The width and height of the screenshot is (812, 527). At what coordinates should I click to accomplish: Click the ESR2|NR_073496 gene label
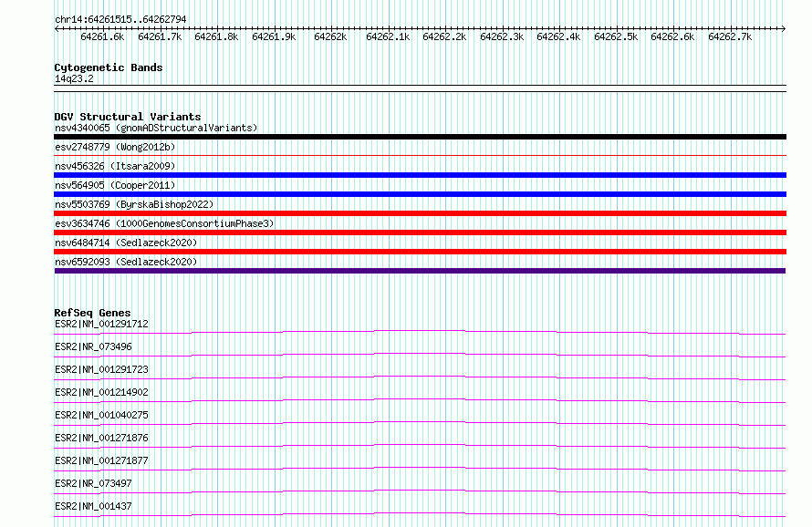pyautogui.click(x=93, y=346)
